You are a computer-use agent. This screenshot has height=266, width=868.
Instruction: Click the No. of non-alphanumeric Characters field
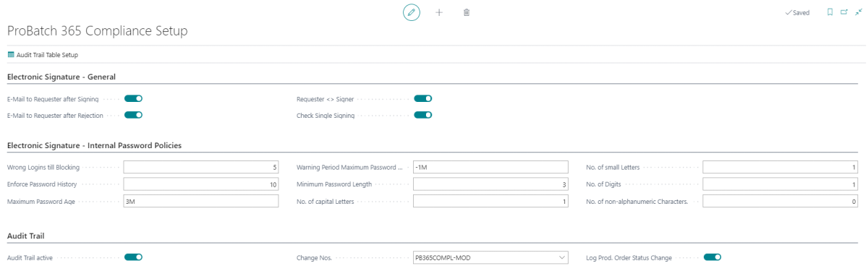780,202
